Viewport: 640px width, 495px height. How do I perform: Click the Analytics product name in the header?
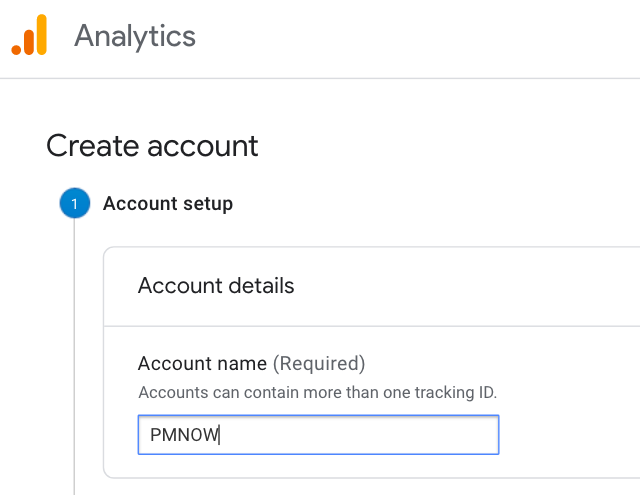(135, 37)
